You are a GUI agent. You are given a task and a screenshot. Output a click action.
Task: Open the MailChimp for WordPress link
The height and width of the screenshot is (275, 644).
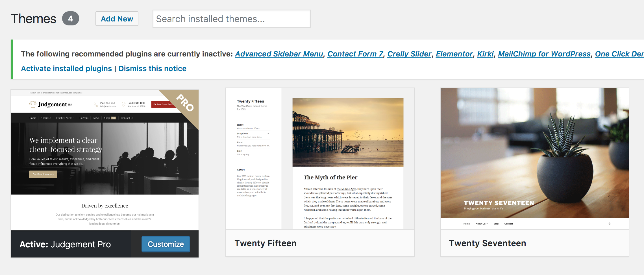point(544,54)
